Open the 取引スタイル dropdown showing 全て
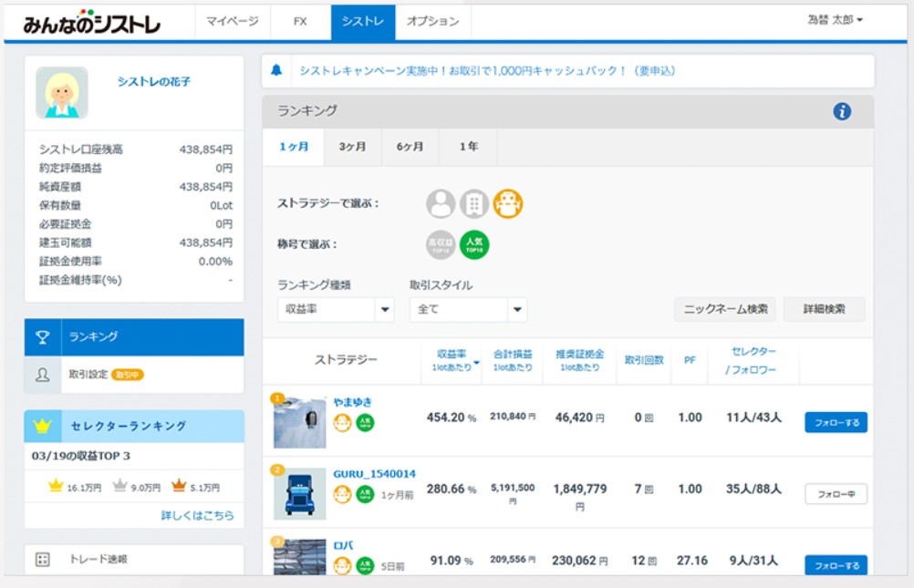 468,310
